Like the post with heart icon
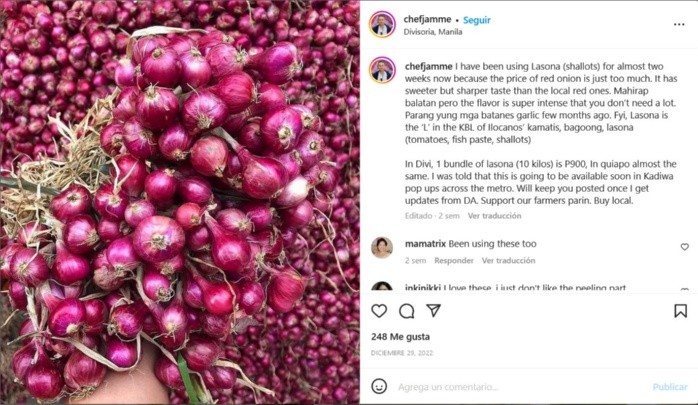The height and width of the screenshot is (405, 698). 379,311
